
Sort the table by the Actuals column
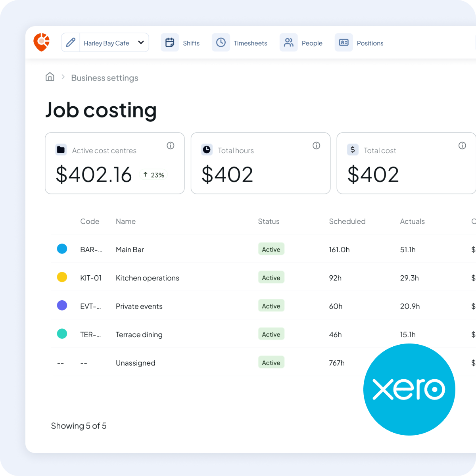point(412,221)
